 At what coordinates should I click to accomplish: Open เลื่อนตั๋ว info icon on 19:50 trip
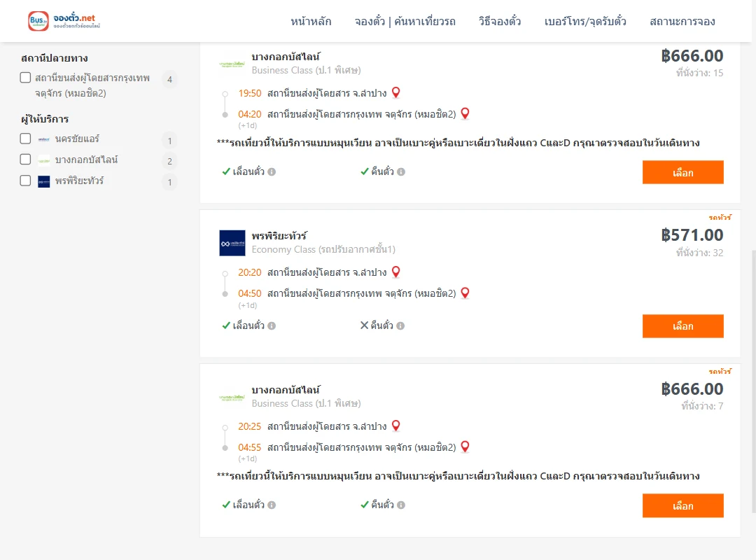click(272, 171)
